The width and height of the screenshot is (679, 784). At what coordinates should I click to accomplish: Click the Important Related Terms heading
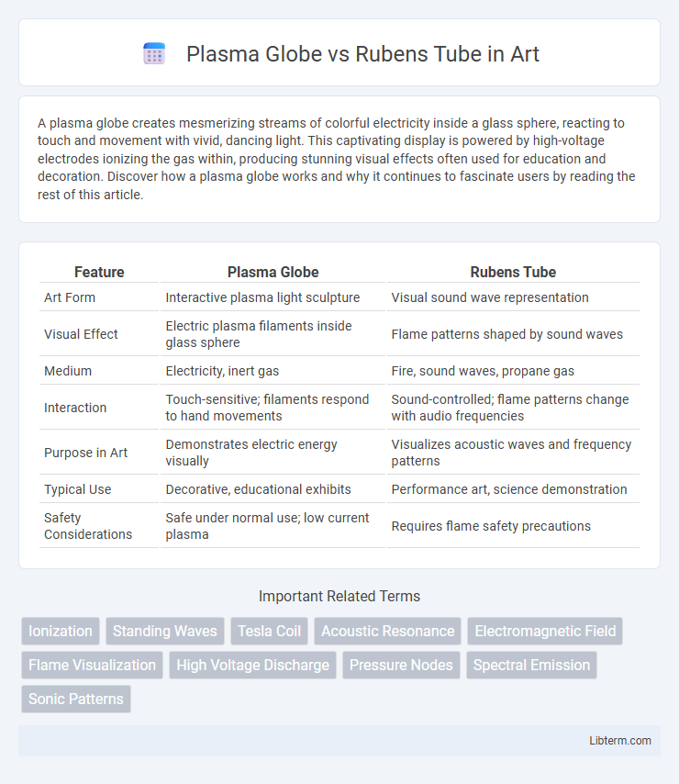[x=339, y=596]
